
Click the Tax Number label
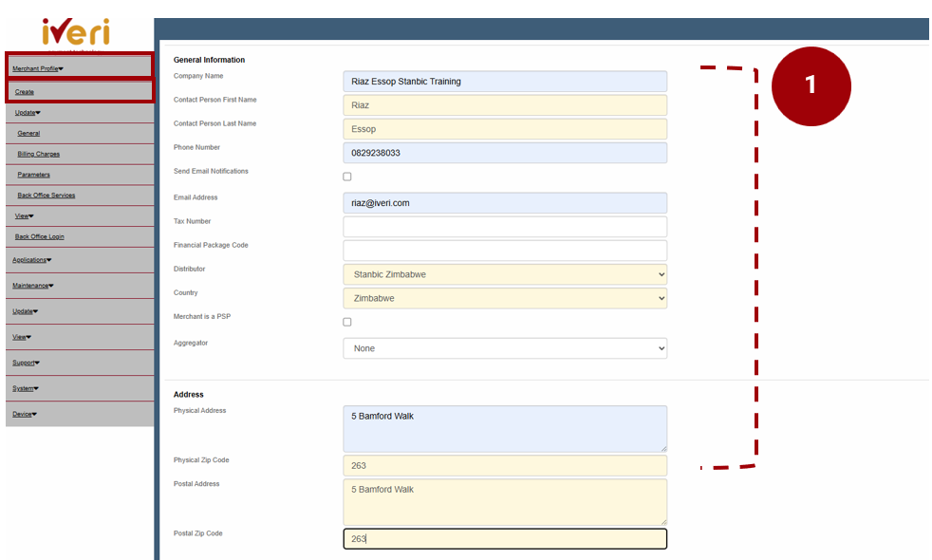tap(192, 221)
